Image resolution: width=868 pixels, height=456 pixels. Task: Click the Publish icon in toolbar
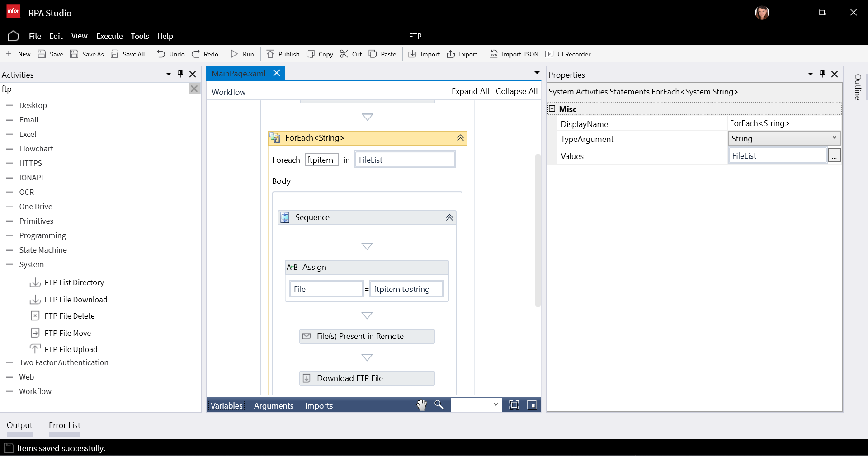(270, 54)
